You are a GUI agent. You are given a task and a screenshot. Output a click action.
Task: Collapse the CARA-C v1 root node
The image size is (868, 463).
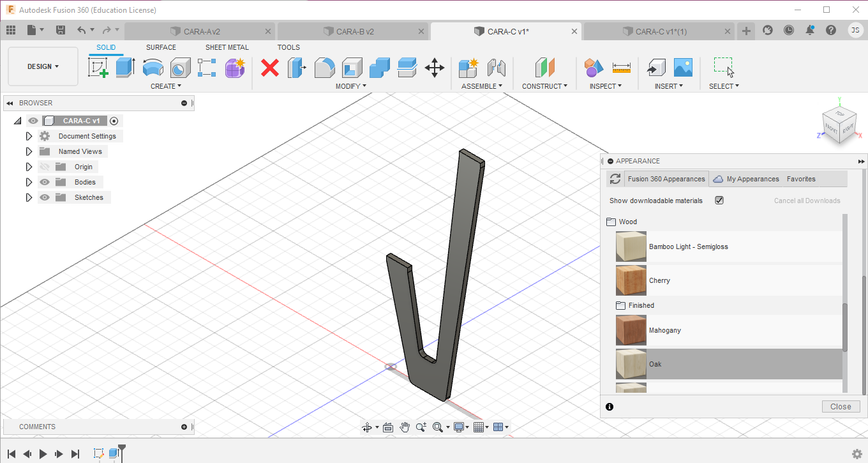click(x=17, y=121)
